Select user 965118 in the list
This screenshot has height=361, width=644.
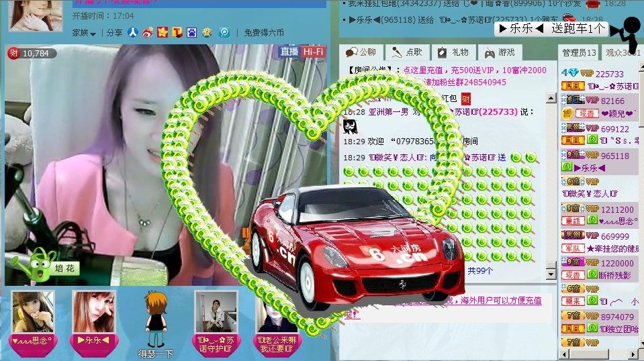(615, 156)
